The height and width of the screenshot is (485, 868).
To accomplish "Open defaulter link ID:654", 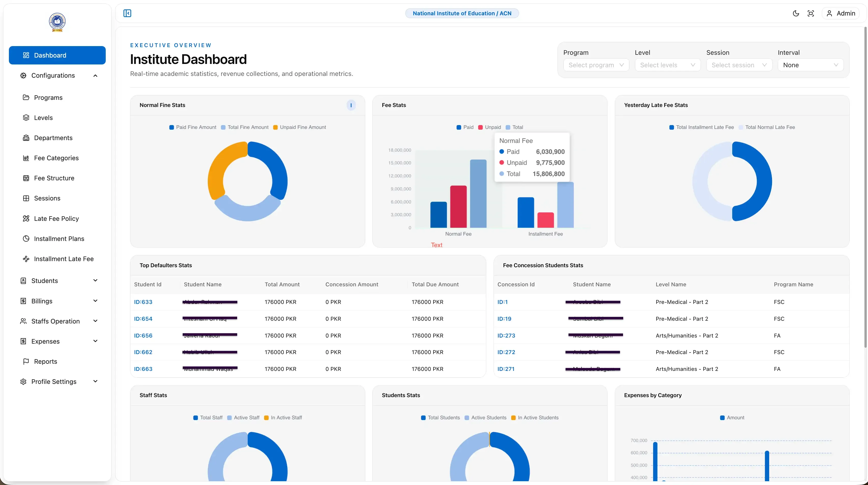I will [x=143, y=319].
